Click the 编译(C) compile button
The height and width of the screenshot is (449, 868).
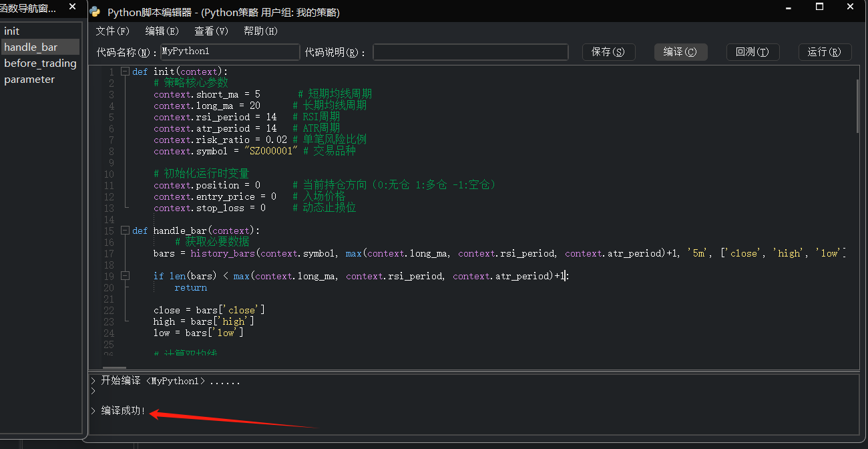(x=680, y=52)
